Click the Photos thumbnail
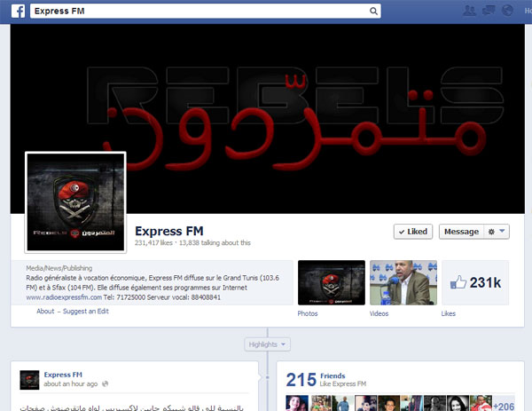 [x=332, y=282]
